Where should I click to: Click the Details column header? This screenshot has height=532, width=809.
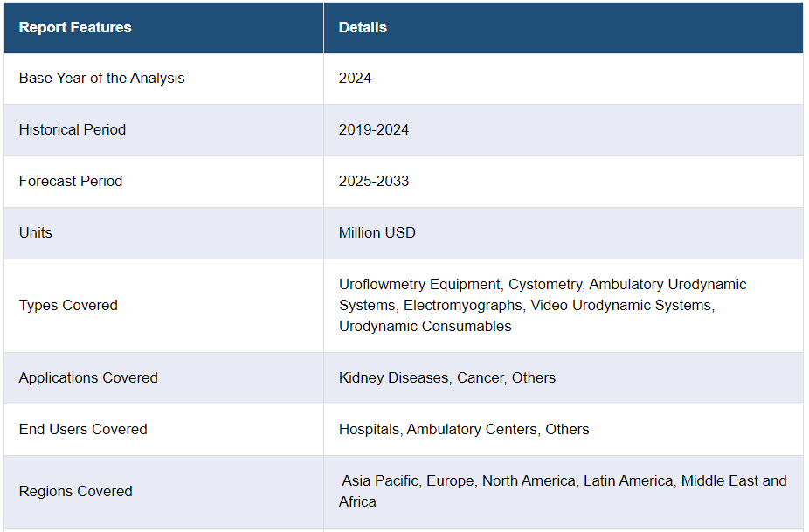click(363, 28)
